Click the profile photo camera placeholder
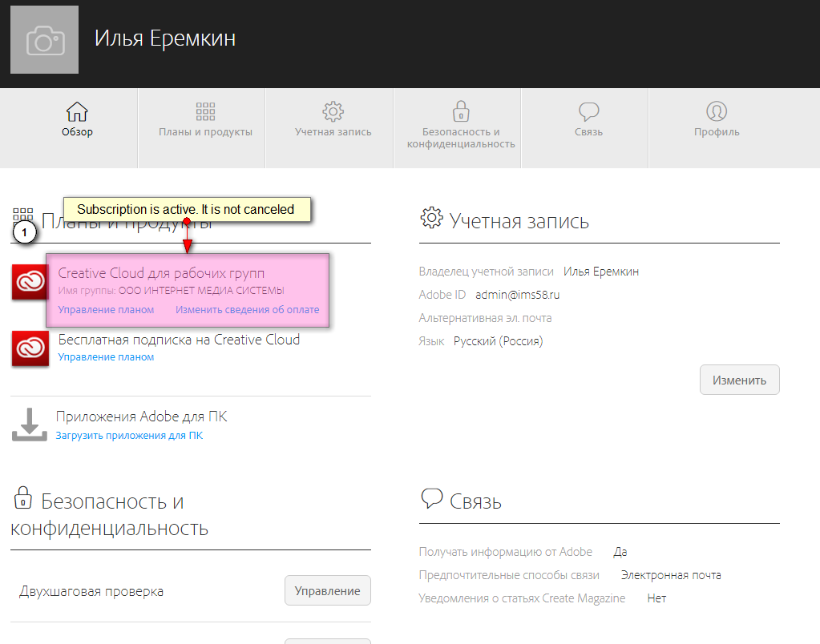 45,40
